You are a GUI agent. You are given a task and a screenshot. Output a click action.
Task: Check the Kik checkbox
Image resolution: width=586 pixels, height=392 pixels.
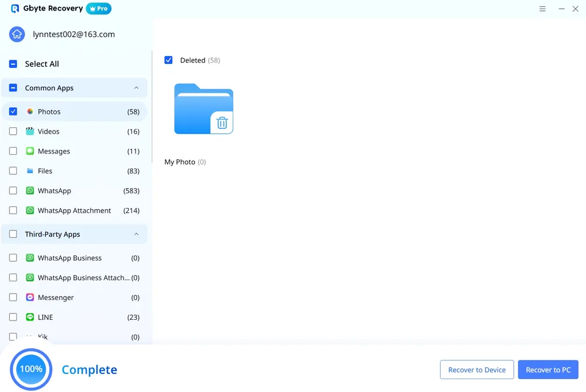(x=13, y=337)
